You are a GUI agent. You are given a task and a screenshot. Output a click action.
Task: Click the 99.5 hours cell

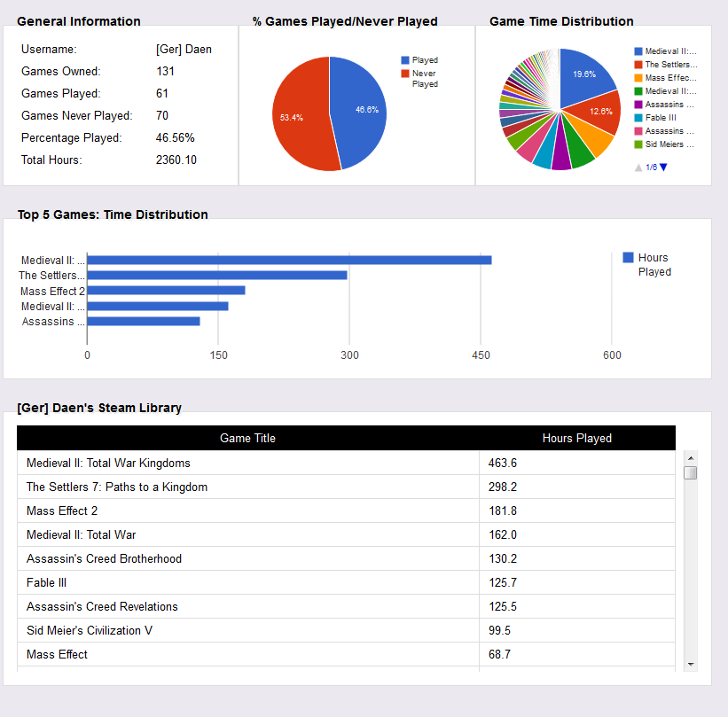pyautogui.click(x=577, y=630)
